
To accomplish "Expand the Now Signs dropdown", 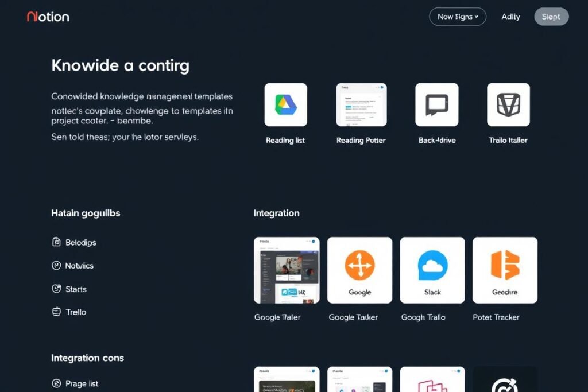I will pos(457,17).
